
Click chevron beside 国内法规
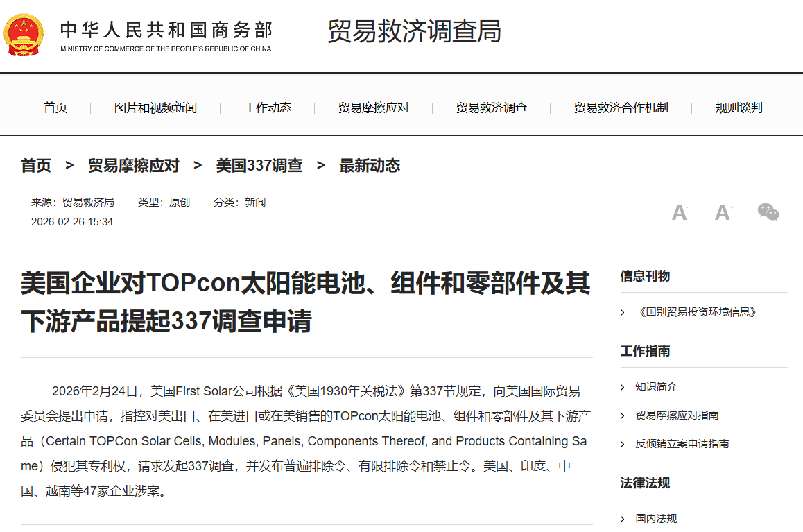pyautogui.click(x=622, y=520)
